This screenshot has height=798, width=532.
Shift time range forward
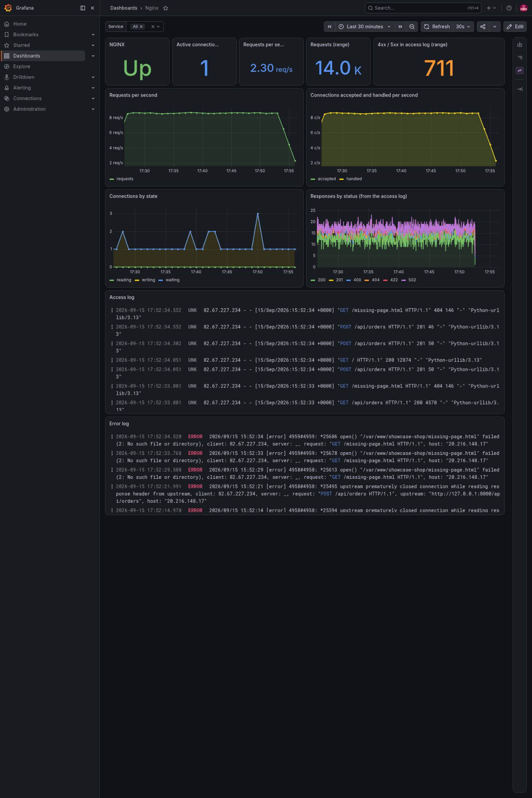pyautogui.click(x=400, y=27)
